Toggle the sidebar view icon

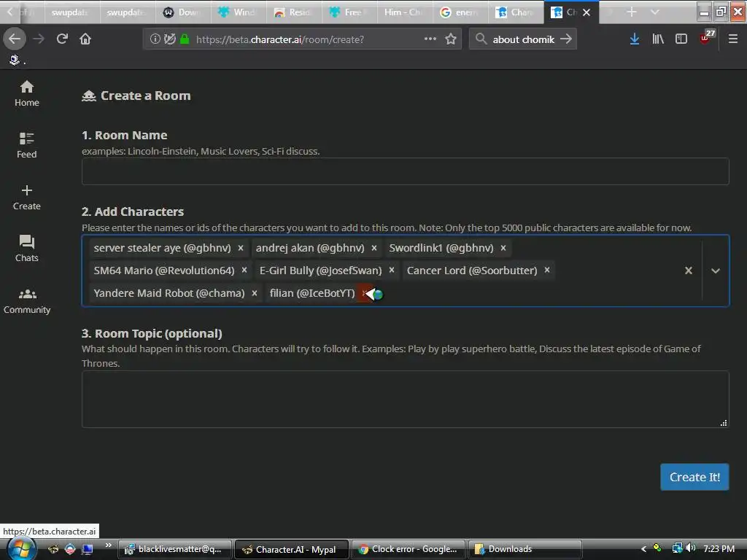click(681, 39)
